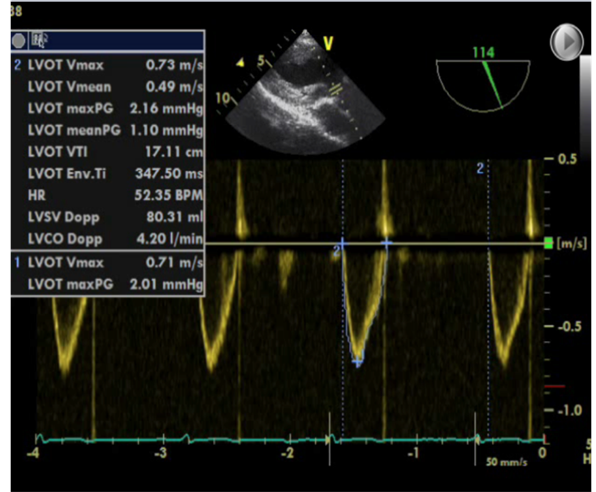Click the '0' time axis label
This screenshot has width=596, height=492.
click(542, 452)
